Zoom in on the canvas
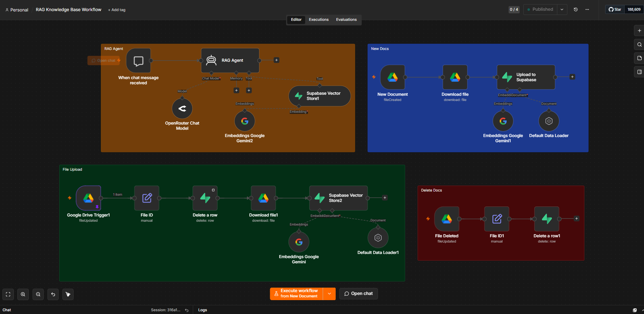Image resolution: width=644 pixels, height=314 pixels. click(x=23, y=294)
